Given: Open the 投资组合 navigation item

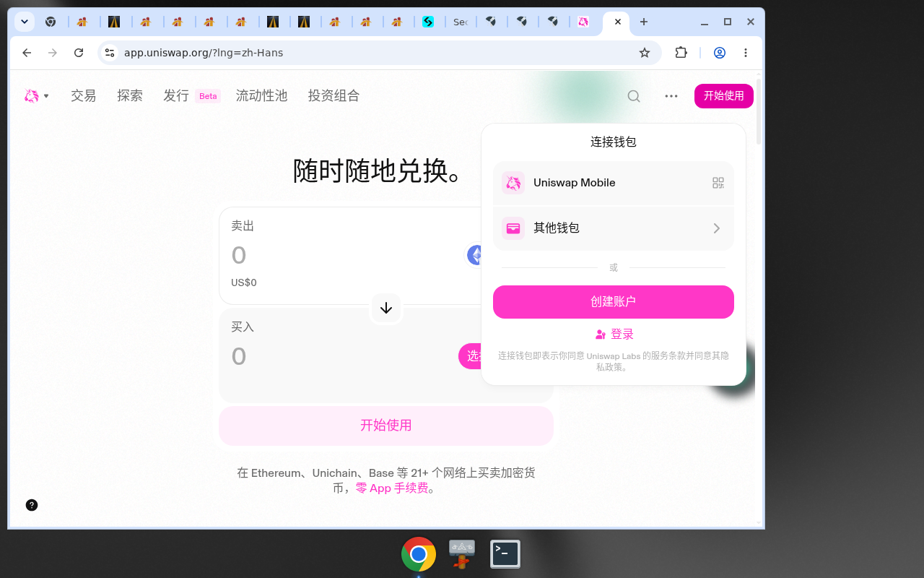Looking at the screenshot, I should [334, 95].
